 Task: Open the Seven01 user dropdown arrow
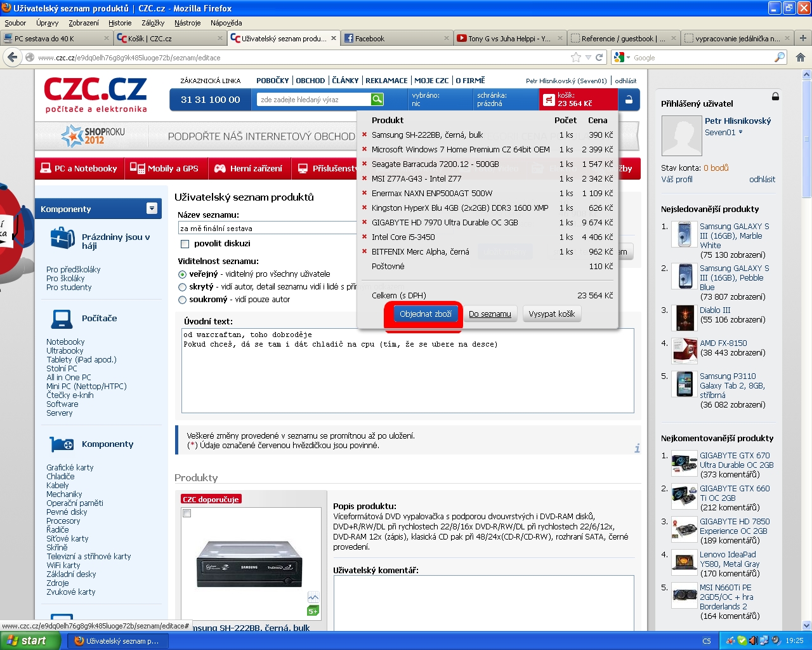click(740, 132)
